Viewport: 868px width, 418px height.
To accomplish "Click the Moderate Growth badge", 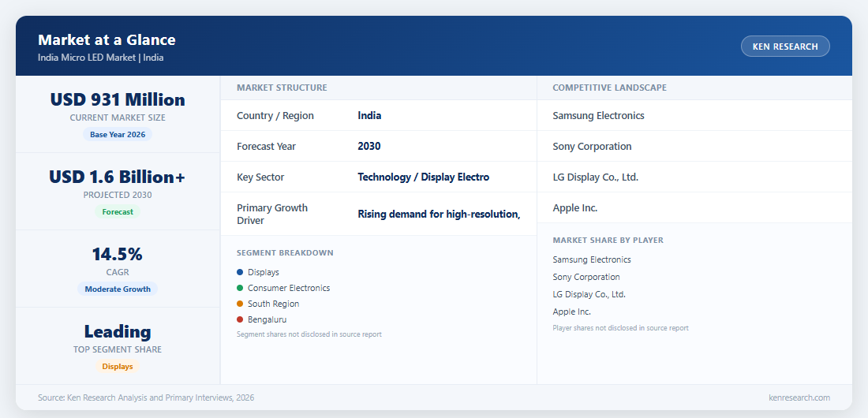I will [118, 289].
